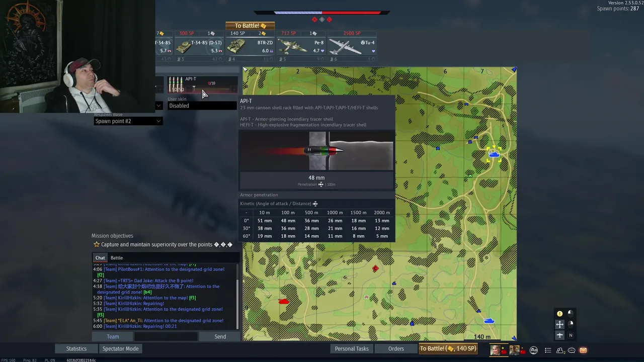Click the Mission objectives star icon
Image resolution: width=644 pixels, height=362 pixels.
point(96,245)
